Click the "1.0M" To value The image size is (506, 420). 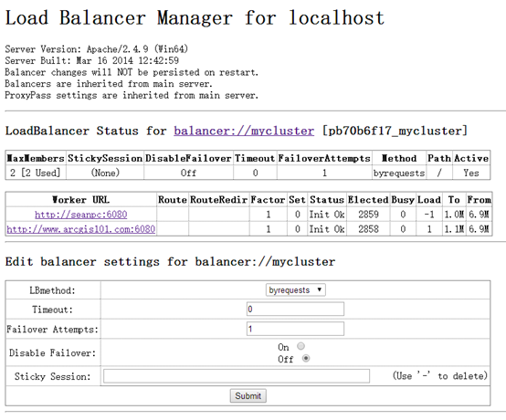[x=454, y=215]
